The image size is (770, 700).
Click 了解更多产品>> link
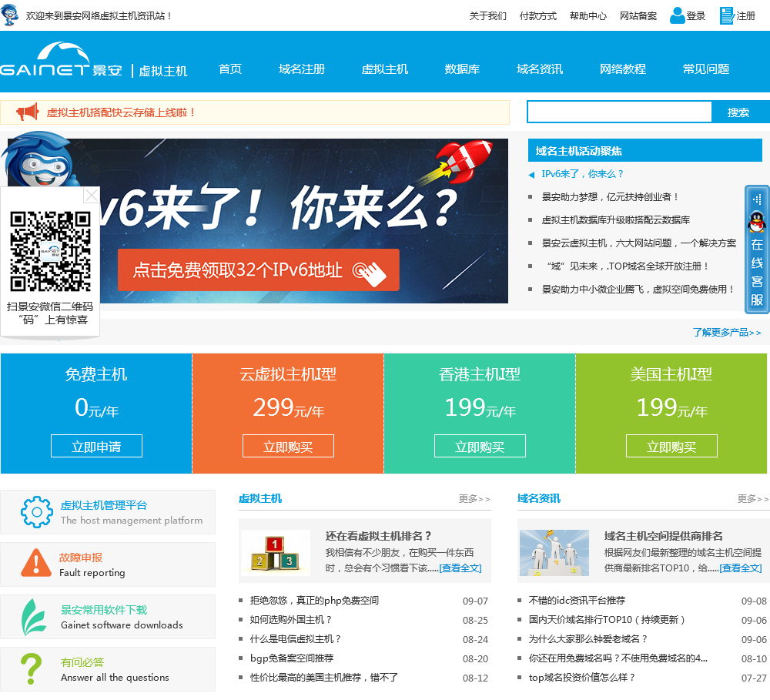(x=727, y=333)
